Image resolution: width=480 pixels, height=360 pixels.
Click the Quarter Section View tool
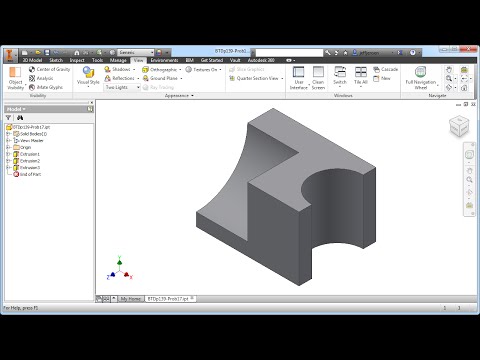pos(254,78)
